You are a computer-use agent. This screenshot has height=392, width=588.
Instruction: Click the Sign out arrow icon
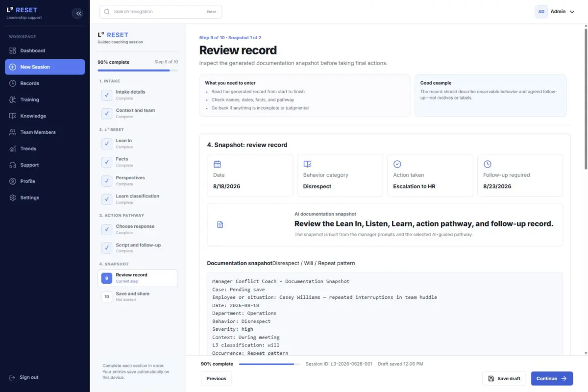click(x=12, y=377)
